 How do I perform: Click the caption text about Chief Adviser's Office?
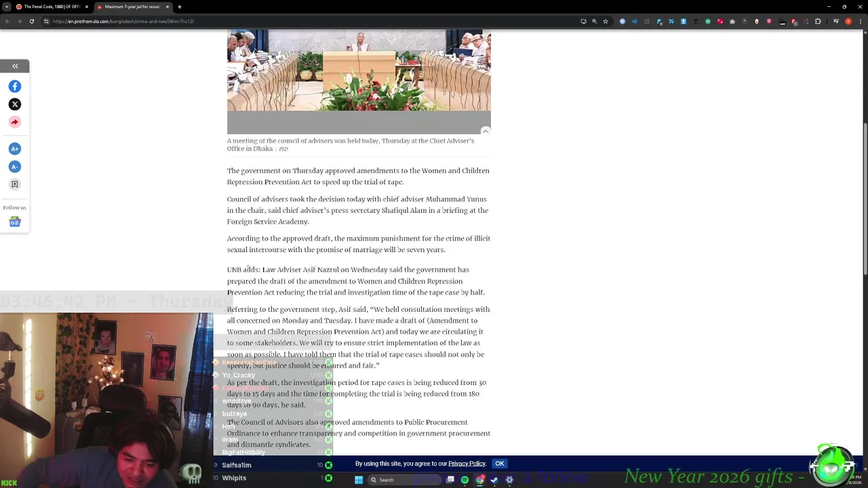point(351,144)
